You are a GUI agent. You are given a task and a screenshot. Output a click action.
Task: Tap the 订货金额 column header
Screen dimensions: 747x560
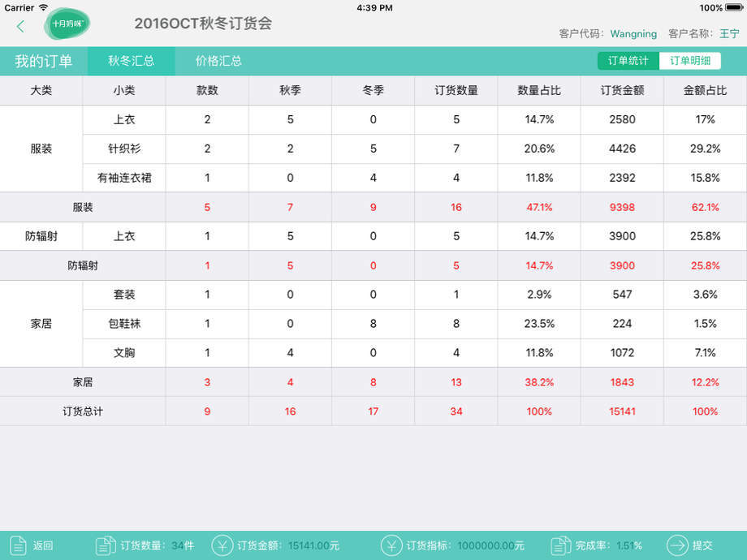(622, 90)
